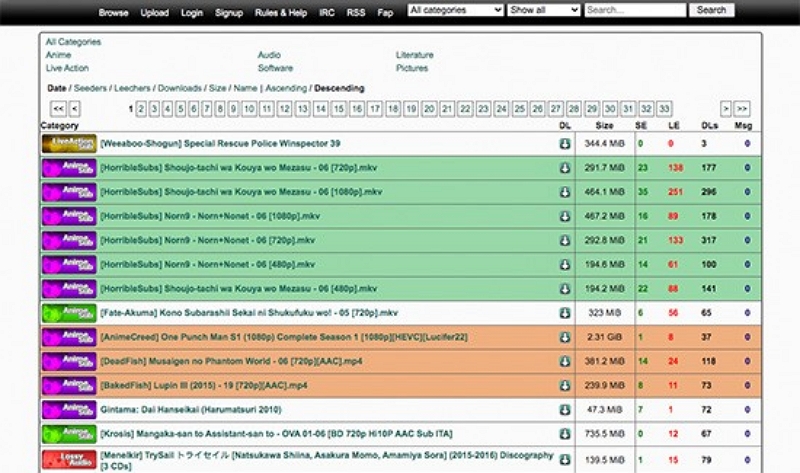Click green Anime badge on Mangaka-san row
This screenshot has width=800, height=473.
click(x=69, y=434)
